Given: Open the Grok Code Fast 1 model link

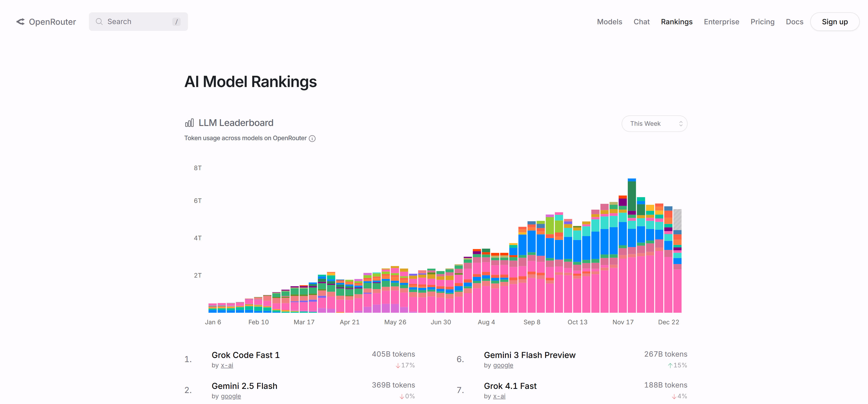Looking at the screenshot, I should 245,355.
